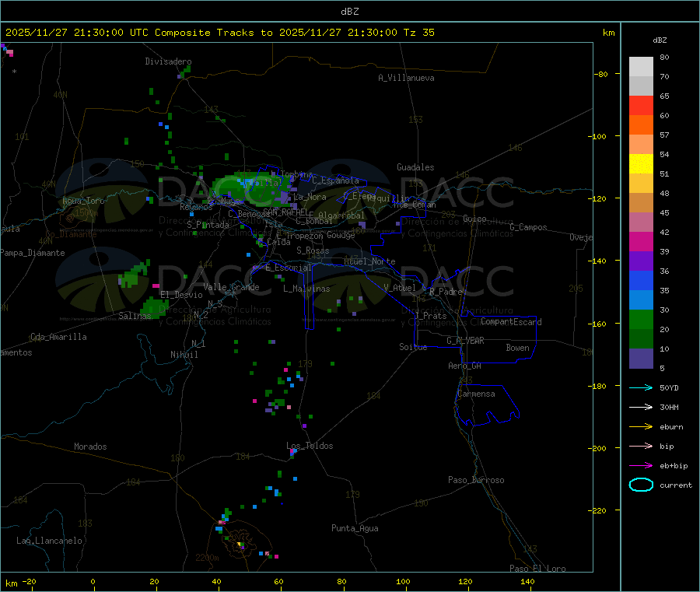Click the bip pink arrow legend icon

(x=641, y=446)
